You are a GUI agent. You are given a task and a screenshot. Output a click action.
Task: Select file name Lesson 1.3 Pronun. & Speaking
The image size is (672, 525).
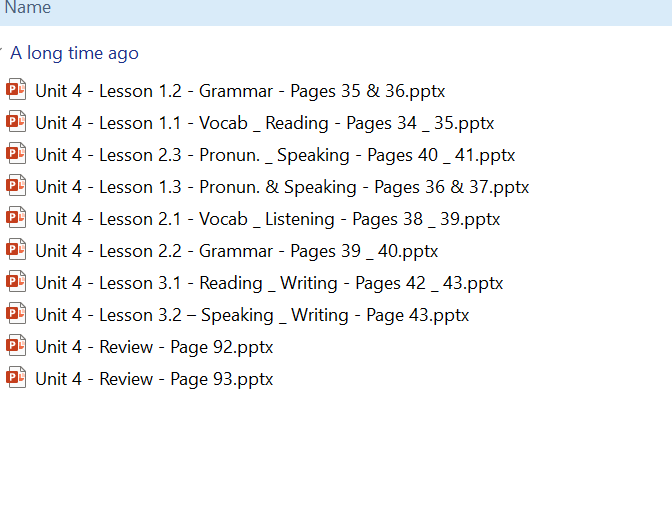point(282,187)
